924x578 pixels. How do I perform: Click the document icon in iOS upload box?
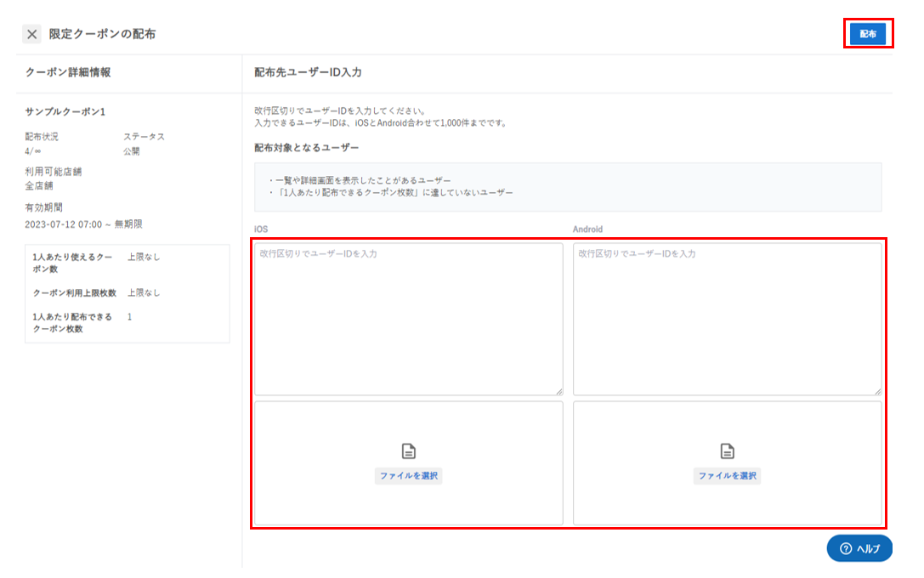pos(408,451)
